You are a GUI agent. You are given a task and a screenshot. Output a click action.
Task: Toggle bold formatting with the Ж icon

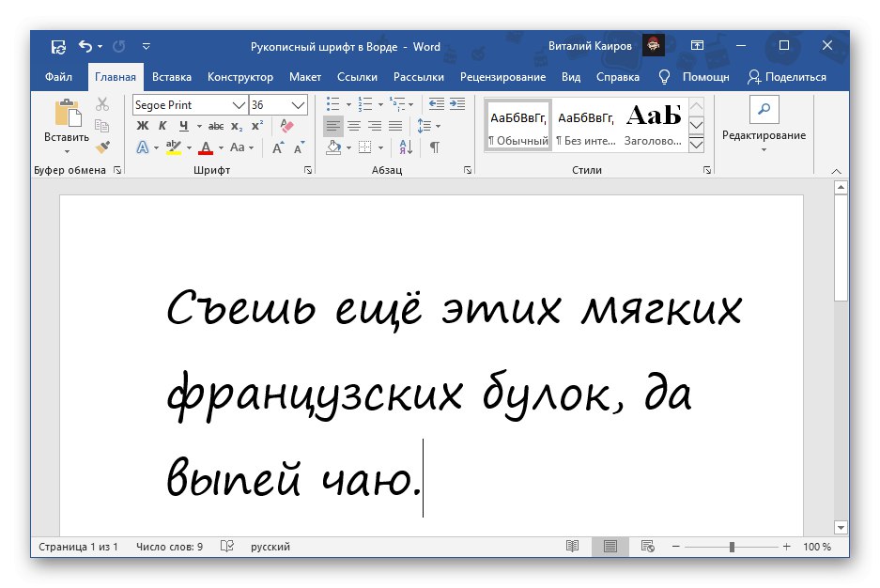point(142,125)
